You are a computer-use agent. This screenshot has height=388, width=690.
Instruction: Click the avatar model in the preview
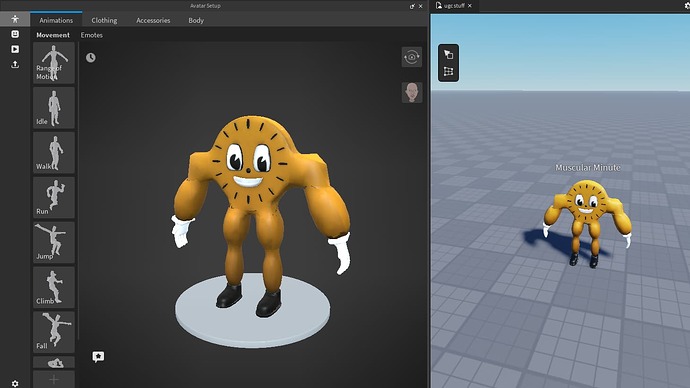pos(260,216)
